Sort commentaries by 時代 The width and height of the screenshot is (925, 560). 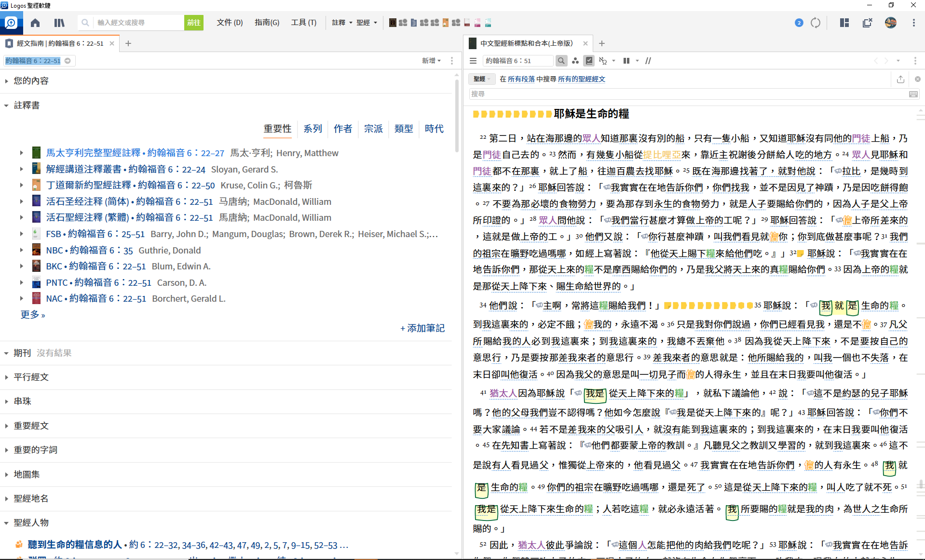click(x=434, y=129)
